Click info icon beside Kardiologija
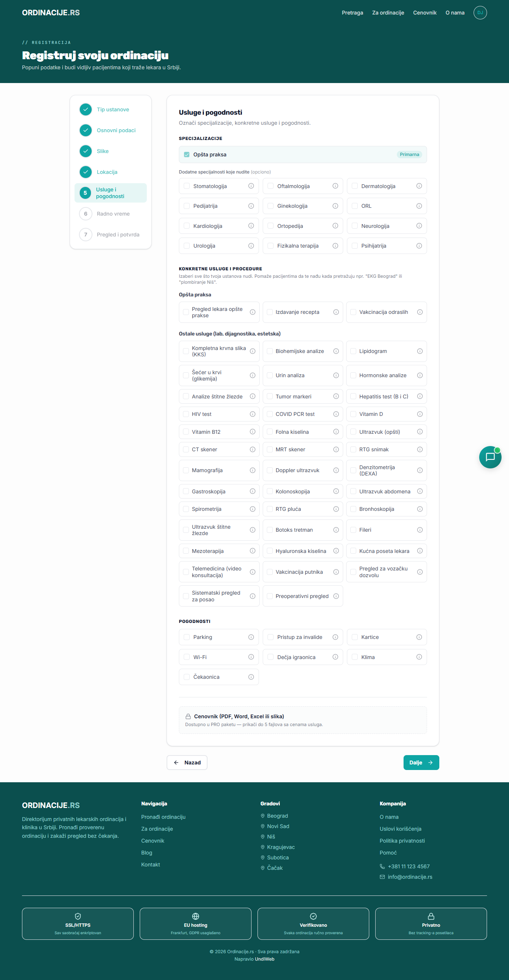The height and width of the screenshot is (980, 509). 251,226
